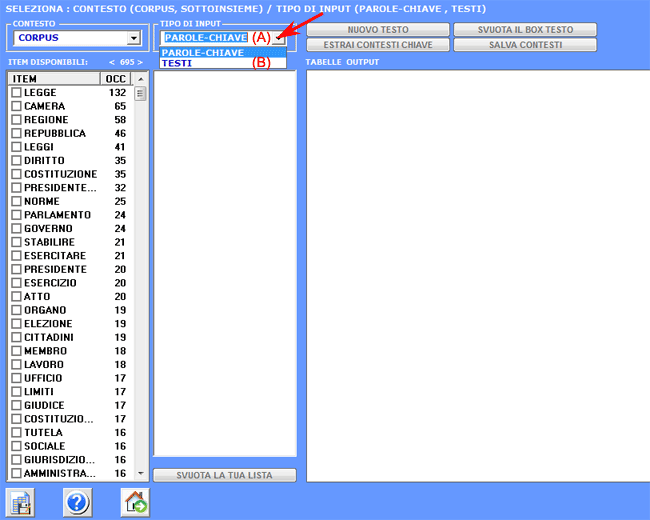The height and width of the screenshot is (520, 650).
Task: Select PAROLE-CHIAVE option in the open list
Action: click(202, 52)
